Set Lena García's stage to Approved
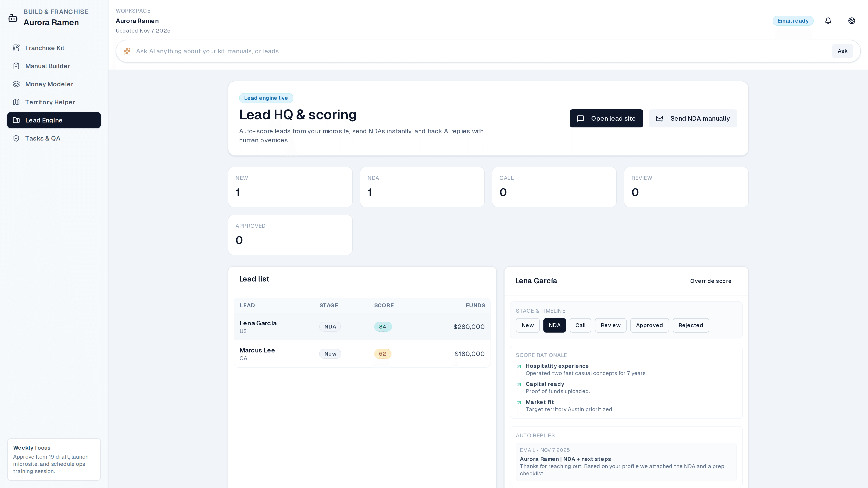868x488 pixels. [x=649, y=325]
